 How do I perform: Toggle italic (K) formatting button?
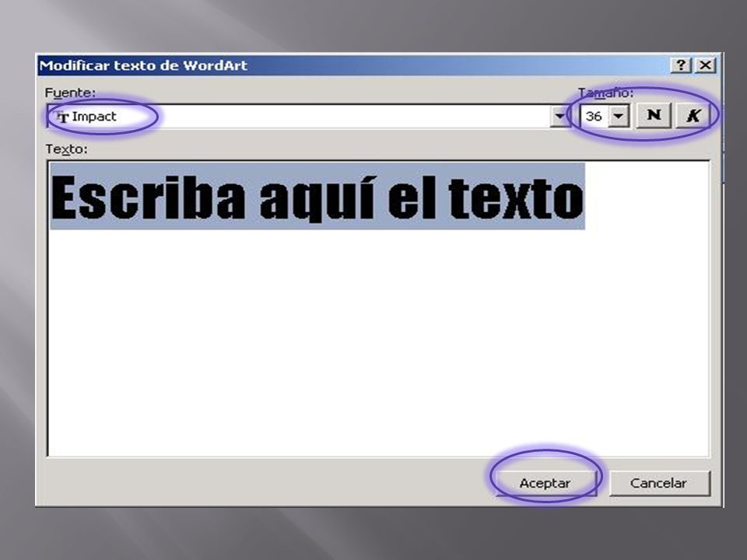pos(693,116)
